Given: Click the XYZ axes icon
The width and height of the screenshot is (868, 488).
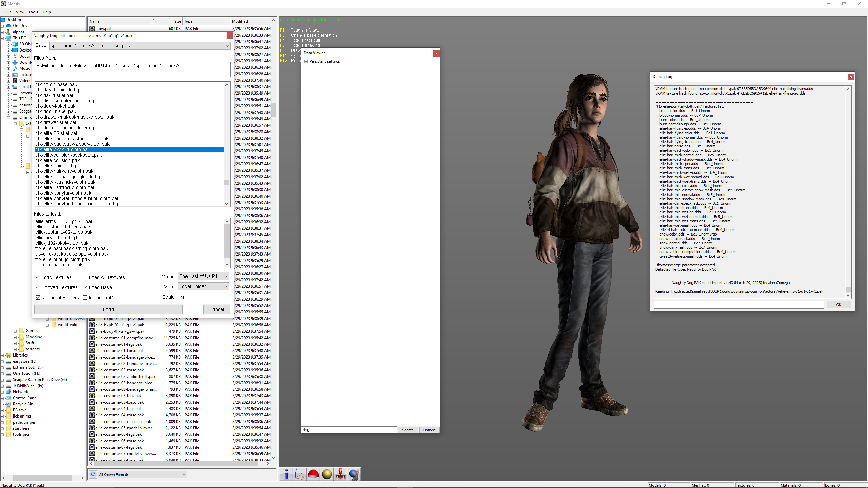Looking at the screenshot, I should coord(300,474).
